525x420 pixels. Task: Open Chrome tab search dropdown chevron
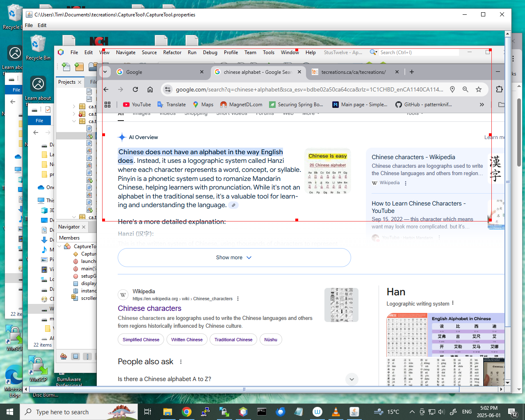click(105, 72)
